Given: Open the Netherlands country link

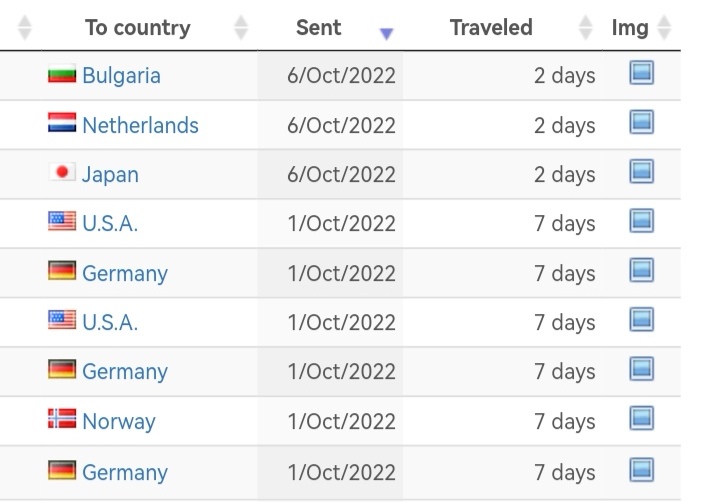Looking at the screenshot, I should point(140,125).
